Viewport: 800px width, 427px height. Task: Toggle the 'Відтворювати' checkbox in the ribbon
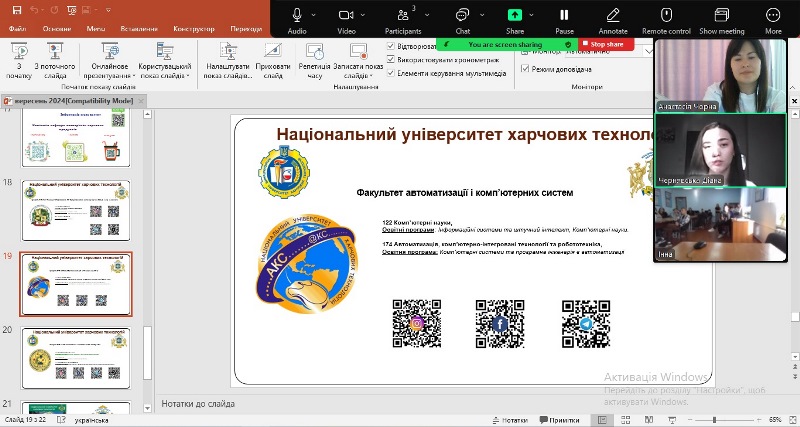coord(391,47)
